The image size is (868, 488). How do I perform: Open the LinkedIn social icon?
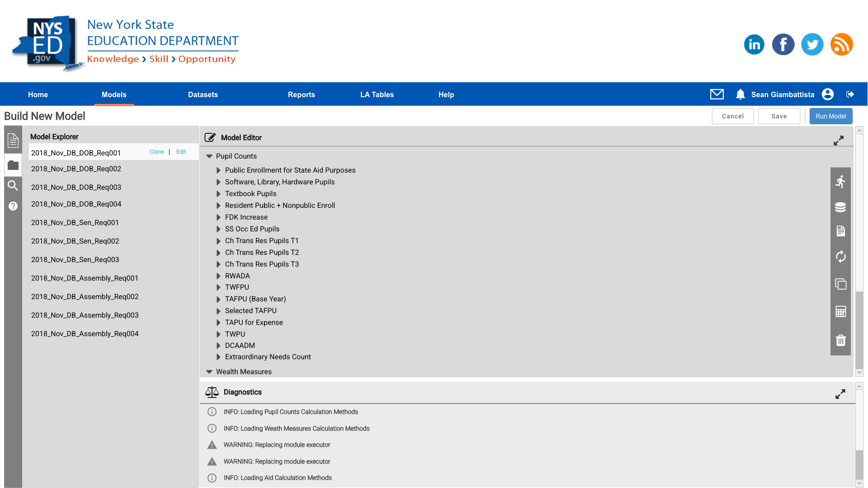click(754, 44)
